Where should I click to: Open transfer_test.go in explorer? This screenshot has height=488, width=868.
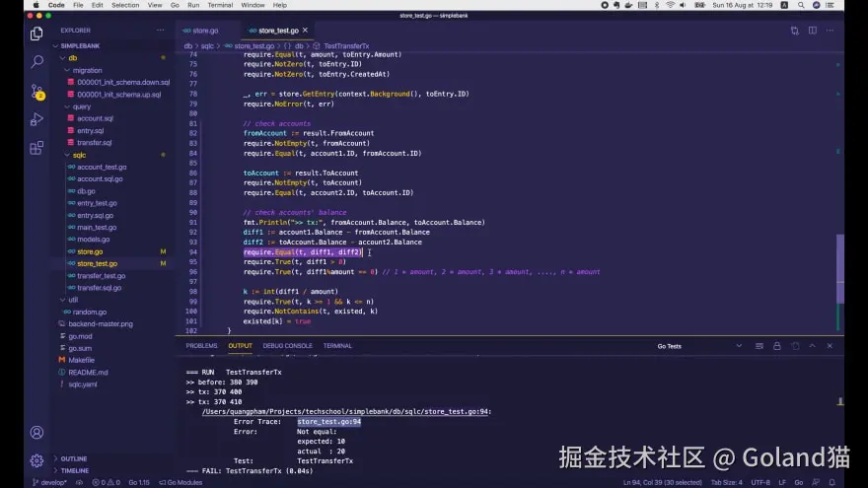coord(102,275)
